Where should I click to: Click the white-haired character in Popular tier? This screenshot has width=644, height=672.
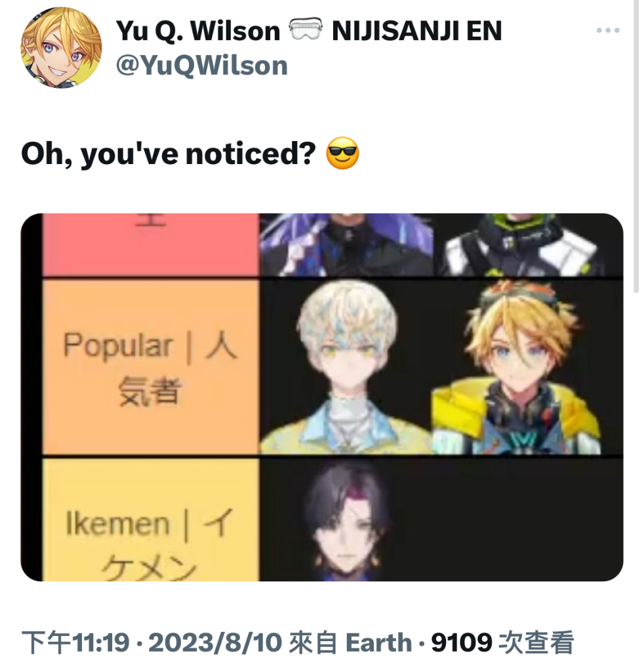(x=346, y=367)
